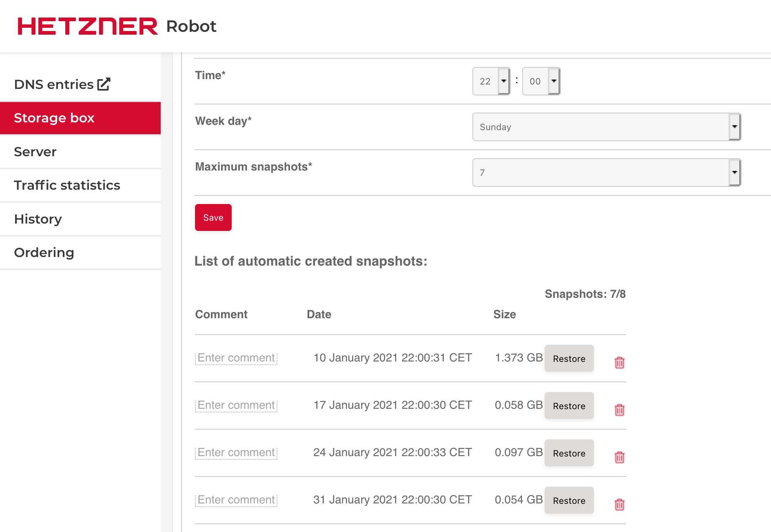Viewport: 771px width, 532px height.
Task: Click the Hetzner logo
Action: [88, 26]
